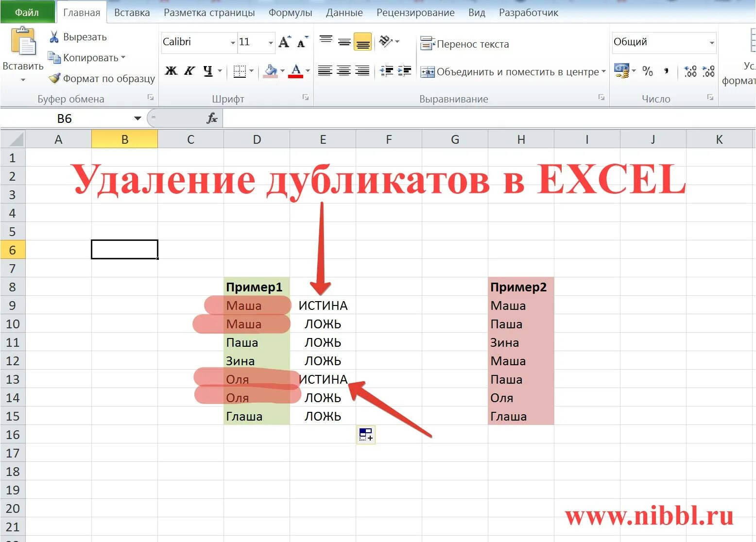Click the Auto Fill Options icon below column E
This screenshot has width=756, height=542.
tap(366, 434)
